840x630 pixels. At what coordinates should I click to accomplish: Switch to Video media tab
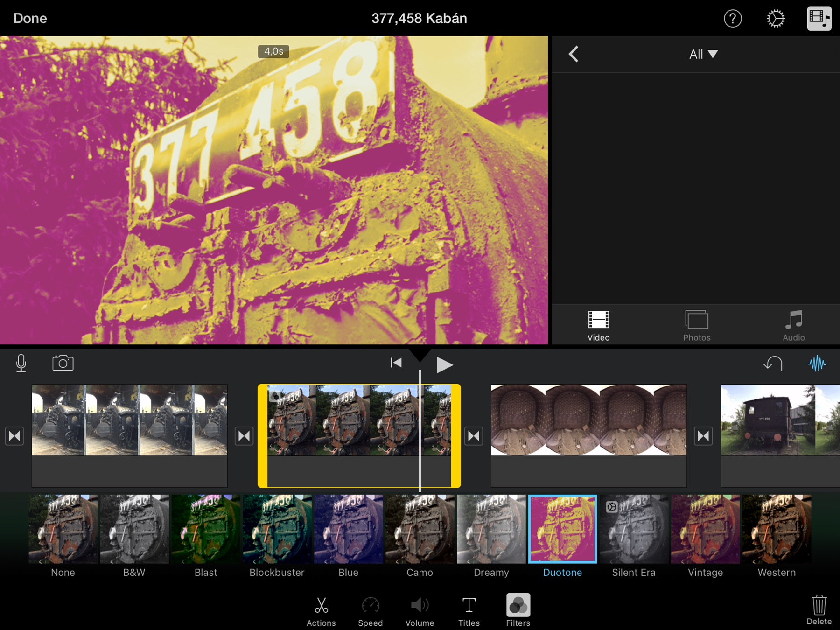(598, 326)
